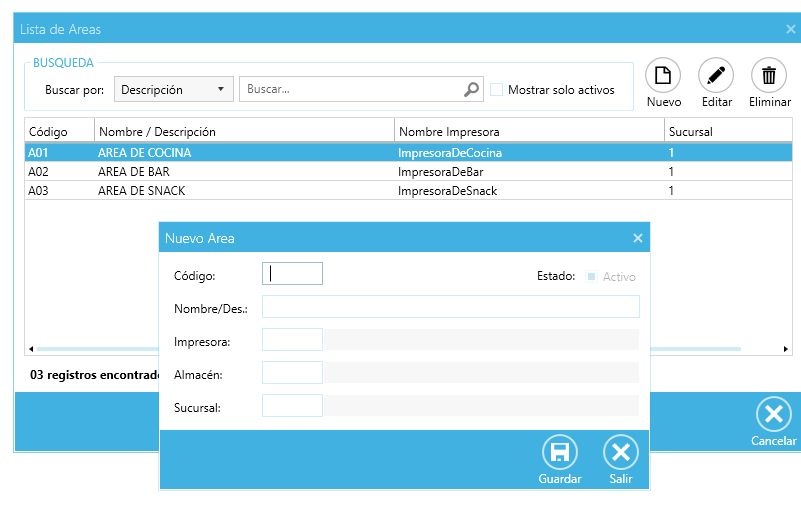Sort by Código column header
The image size is (801, 505).
(59, 132)
